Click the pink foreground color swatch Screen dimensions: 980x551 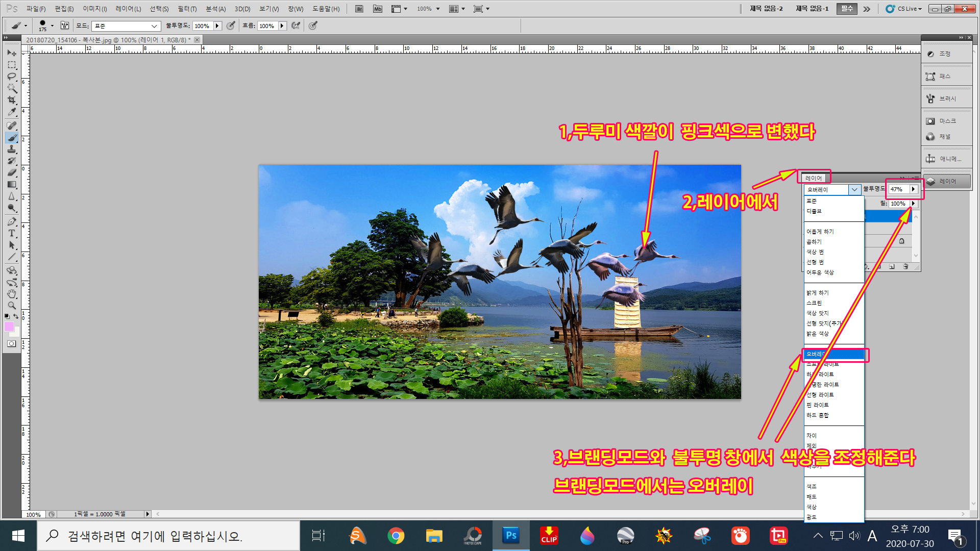(9, 327)
